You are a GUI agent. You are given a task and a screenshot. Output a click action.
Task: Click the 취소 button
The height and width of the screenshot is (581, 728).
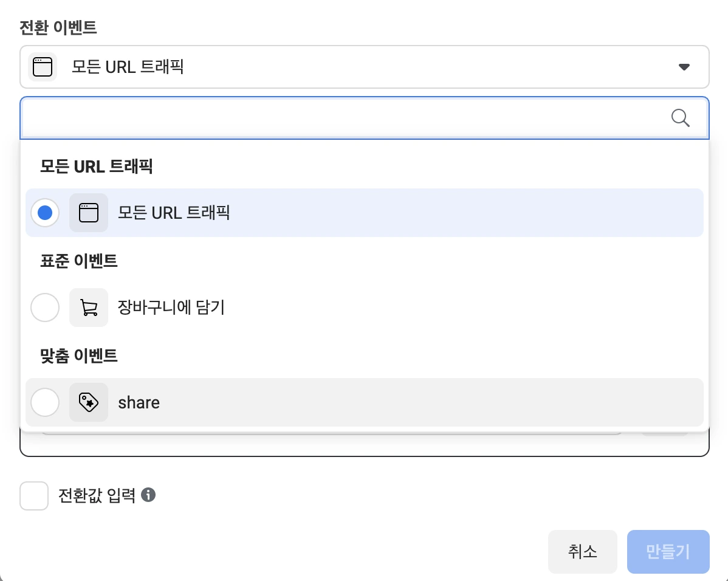582,552
